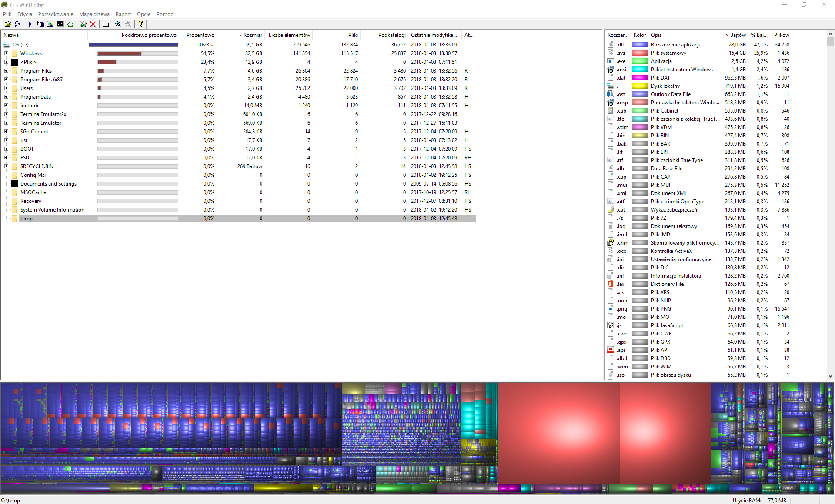Click the Windows folder icon

pos(14,53)
